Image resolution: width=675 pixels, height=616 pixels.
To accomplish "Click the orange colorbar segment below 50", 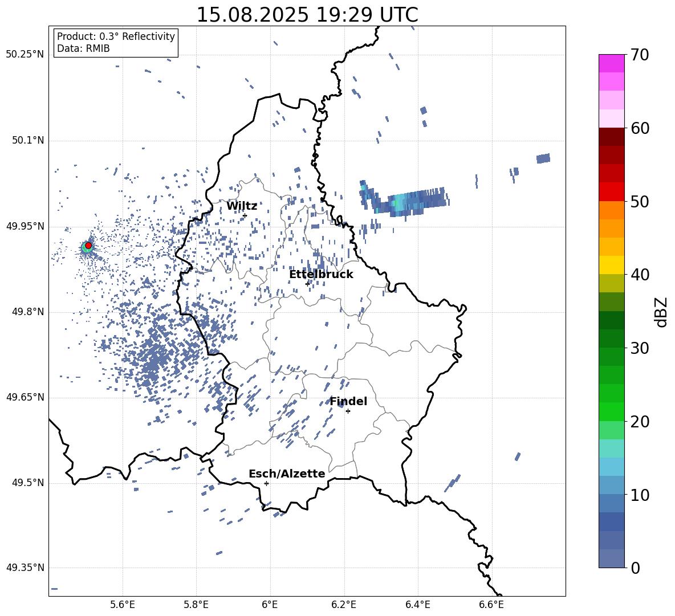I will point(611,210).
